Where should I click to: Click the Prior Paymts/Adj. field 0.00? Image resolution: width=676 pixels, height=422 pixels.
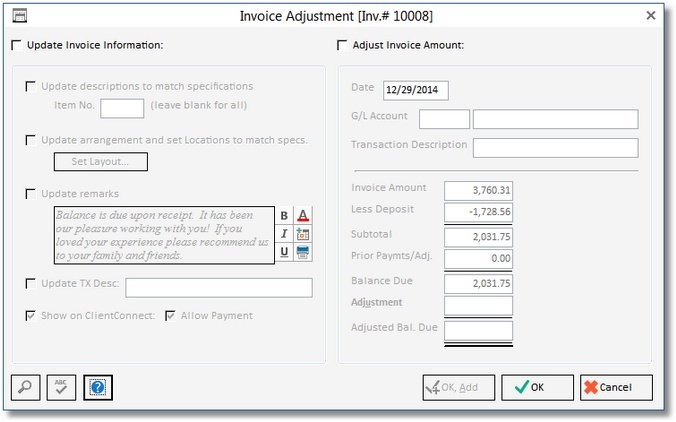pyautogui.click(x=479, y=259)
